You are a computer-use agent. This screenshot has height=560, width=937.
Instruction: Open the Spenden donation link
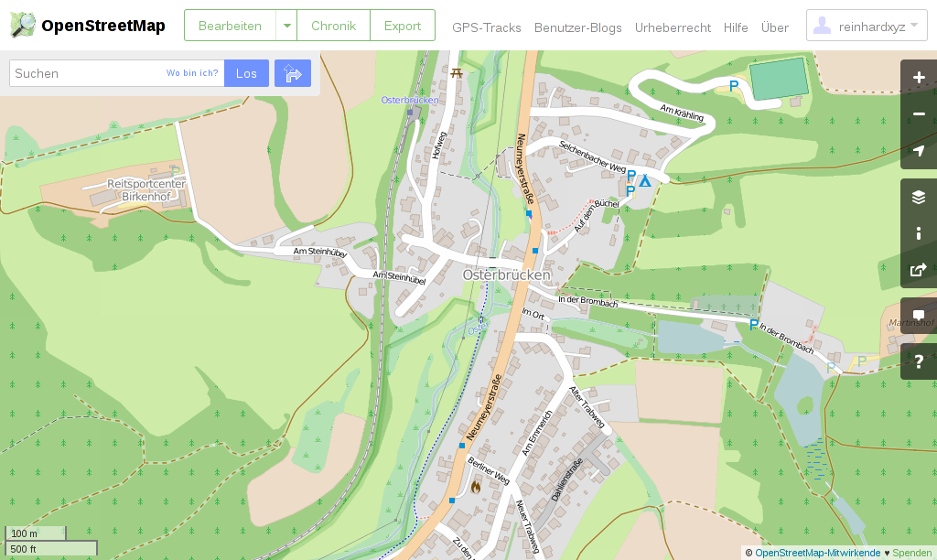[x=911, y=553]
